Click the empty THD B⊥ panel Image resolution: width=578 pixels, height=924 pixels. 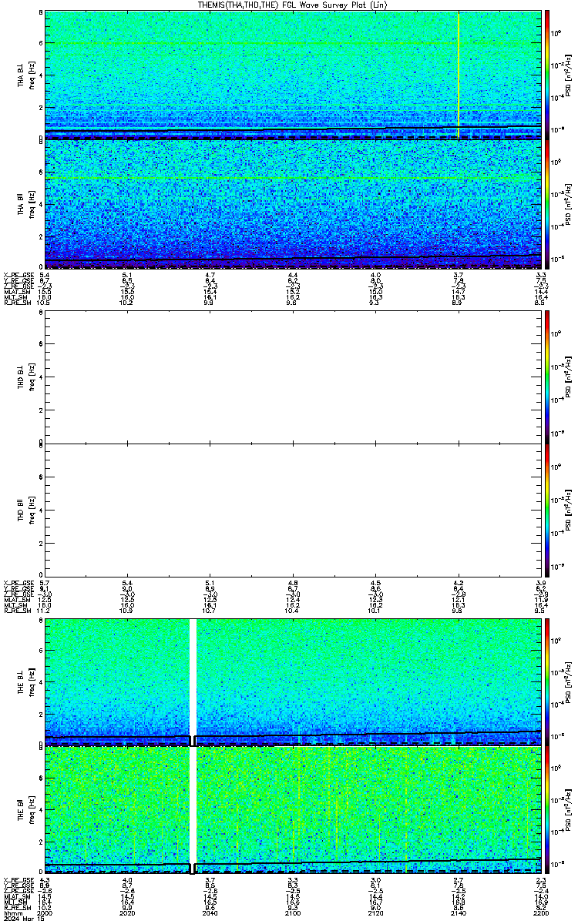[293, 377]
